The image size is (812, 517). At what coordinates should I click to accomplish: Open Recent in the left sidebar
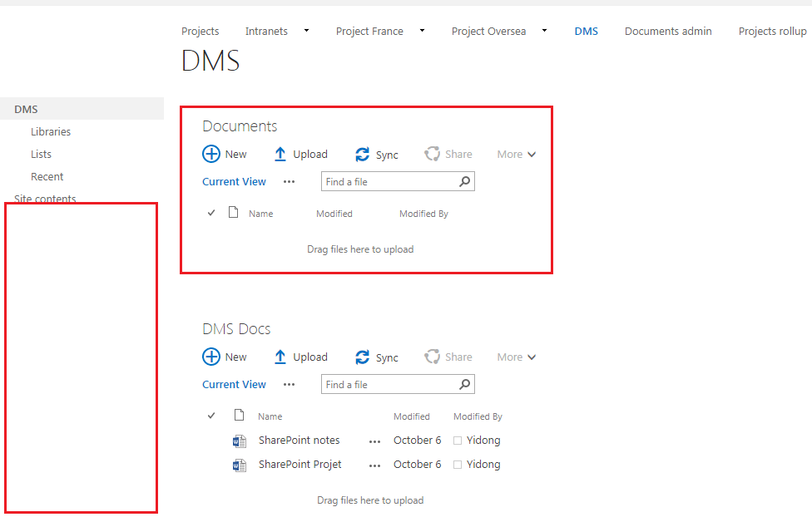(x=47, y=176)
